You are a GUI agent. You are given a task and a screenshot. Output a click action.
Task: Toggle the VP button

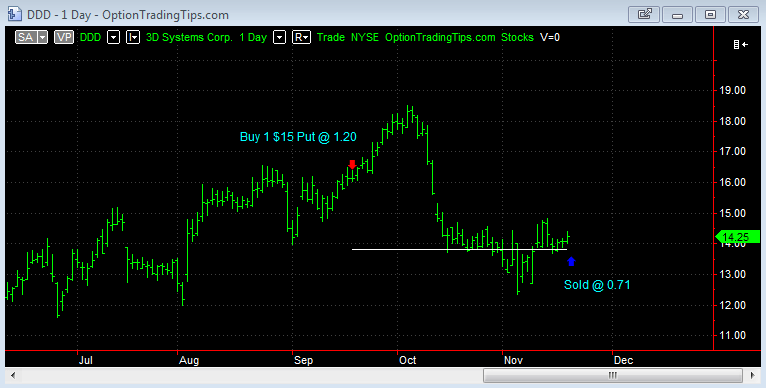(x=64, y=37)
